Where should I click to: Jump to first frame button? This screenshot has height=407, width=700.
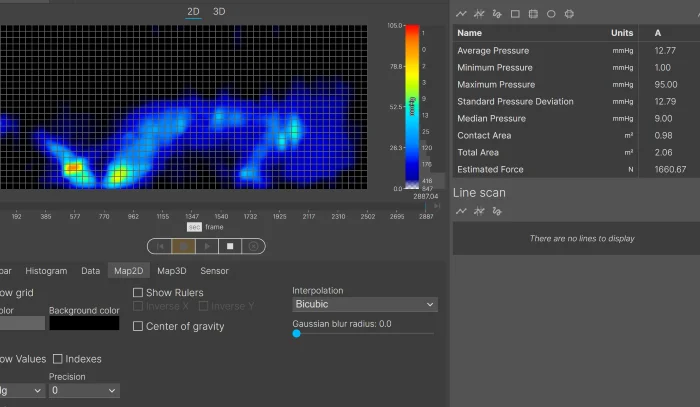(161, 246)
